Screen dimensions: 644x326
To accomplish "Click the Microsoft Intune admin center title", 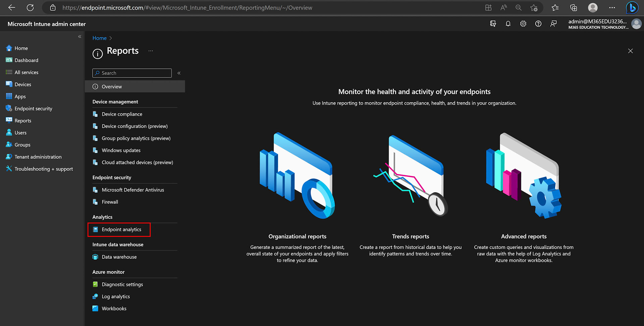I will point(47,24).
